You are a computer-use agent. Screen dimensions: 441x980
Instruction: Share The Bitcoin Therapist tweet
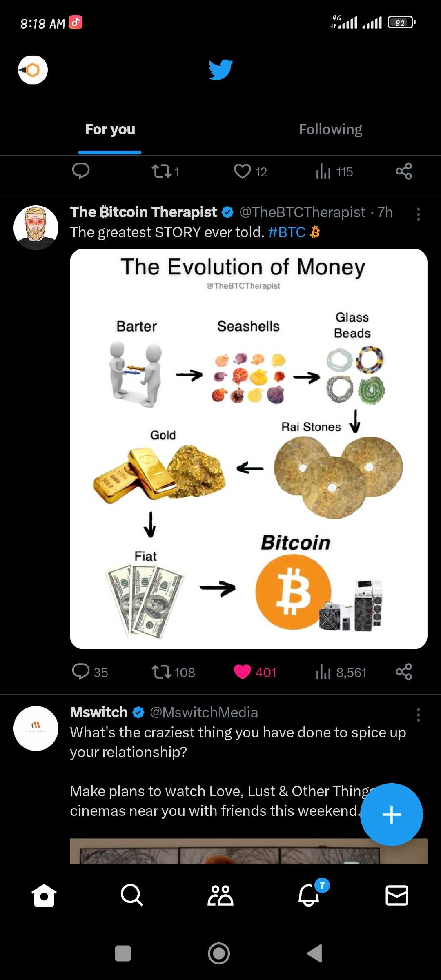(x=404, y=672)
